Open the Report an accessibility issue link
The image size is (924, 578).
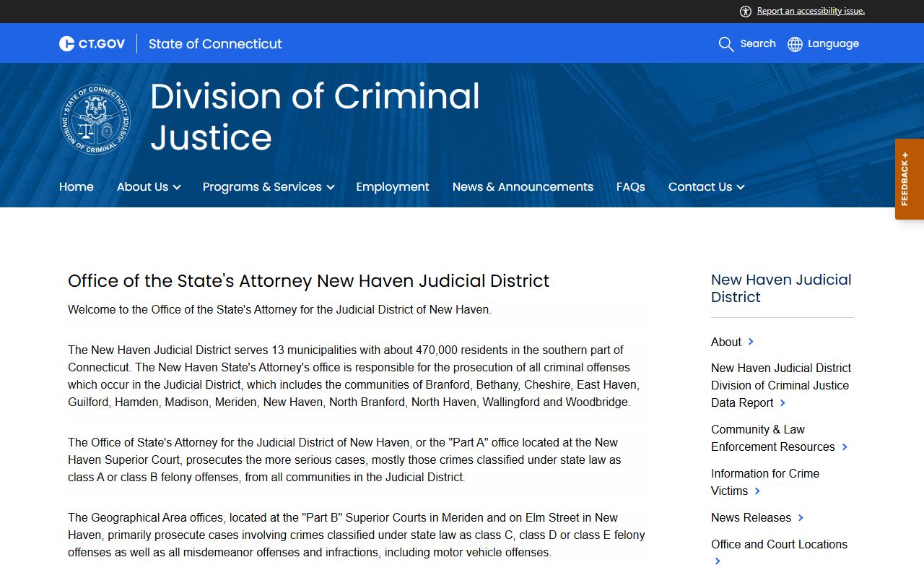tap(811, 11)
